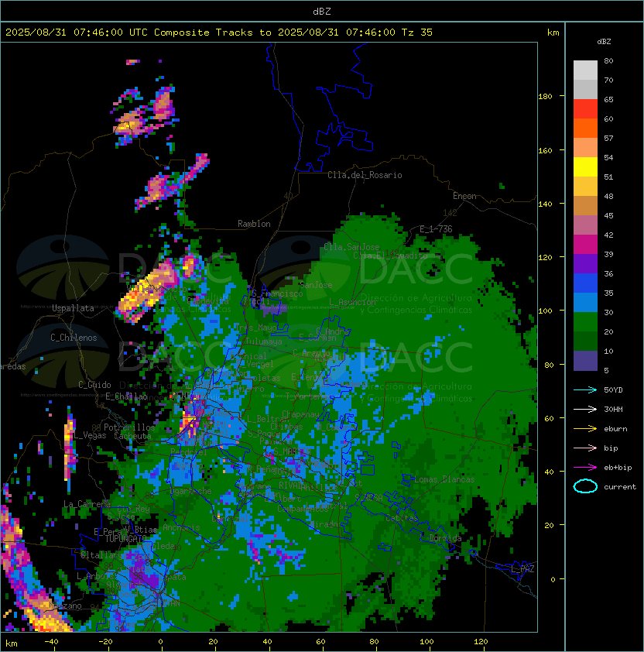The height and width of the screenshot is (652, 644).
Task: Pick the purple swatch in the dBZ scale
Action: pyautogui.click(x=585, y=263)
